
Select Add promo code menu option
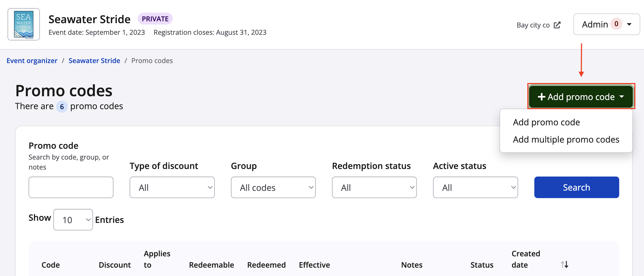tap(546, 122)
